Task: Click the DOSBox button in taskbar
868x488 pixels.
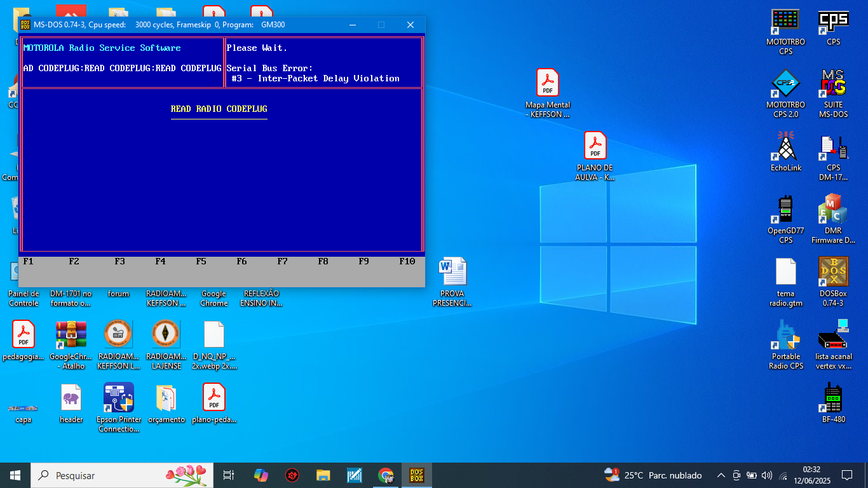Action: coord(416,475)
